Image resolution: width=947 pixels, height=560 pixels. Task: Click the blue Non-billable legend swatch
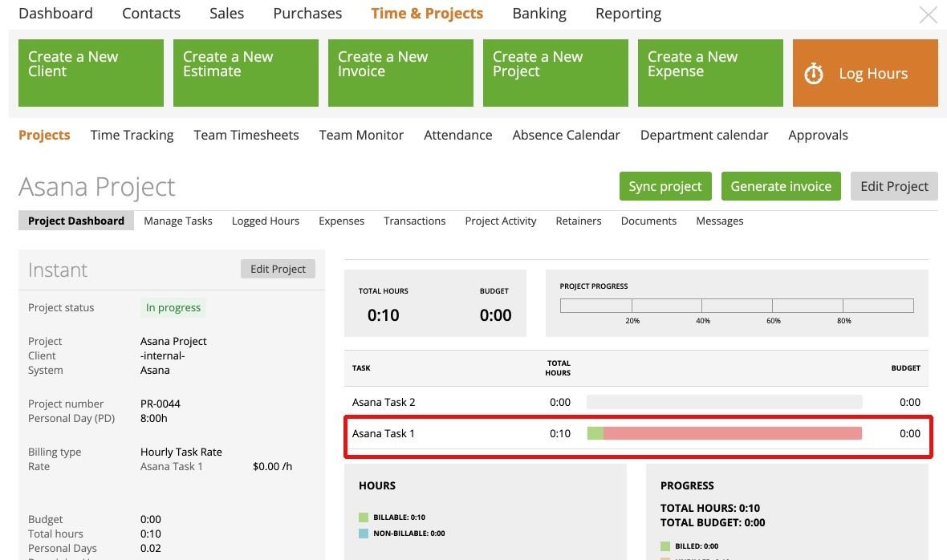click(364, 534)
